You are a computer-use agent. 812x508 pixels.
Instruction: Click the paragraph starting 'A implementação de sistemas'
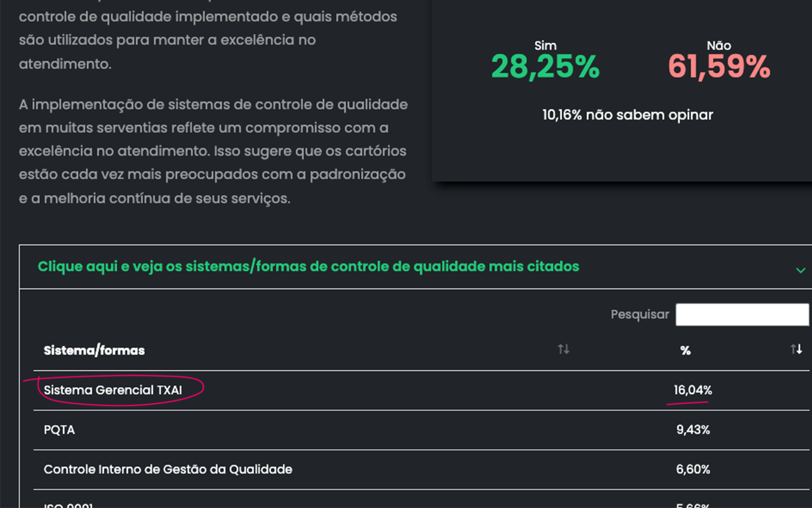tap(213, 151)
